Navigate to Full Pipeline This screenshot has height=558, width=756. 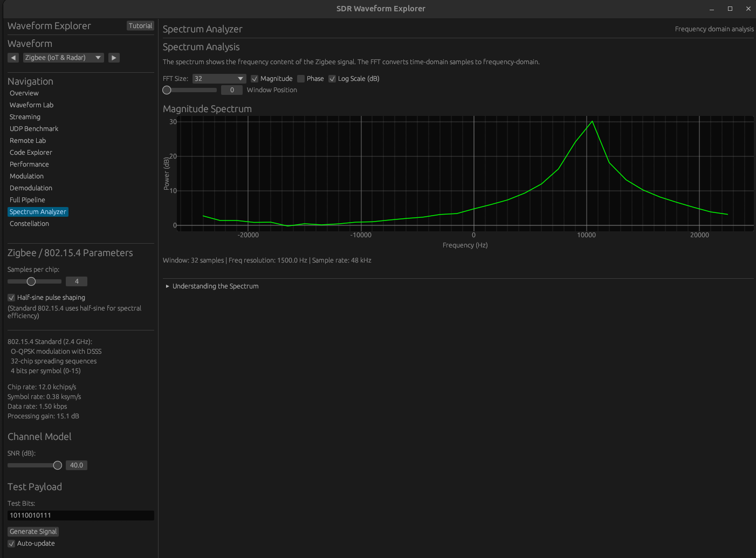(x=27, y=199)
